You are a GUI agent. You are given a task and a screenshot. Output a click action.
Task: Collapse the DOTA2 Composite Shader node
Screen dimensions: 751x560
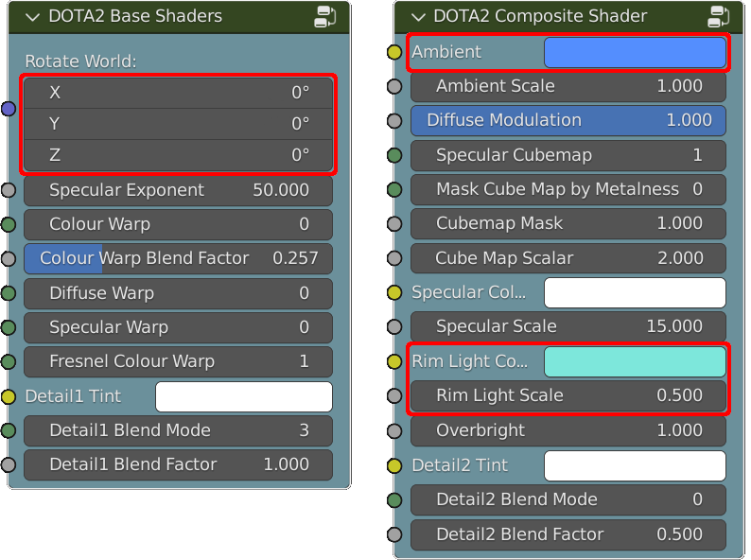(418, 17)
